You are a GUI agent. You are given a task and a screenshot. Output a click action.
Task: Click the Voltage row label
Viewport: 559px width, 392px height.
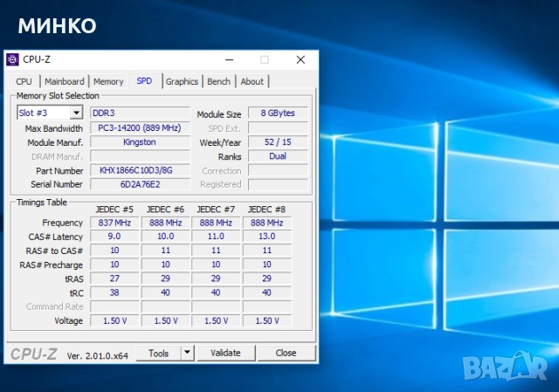(x=68, y=320)
